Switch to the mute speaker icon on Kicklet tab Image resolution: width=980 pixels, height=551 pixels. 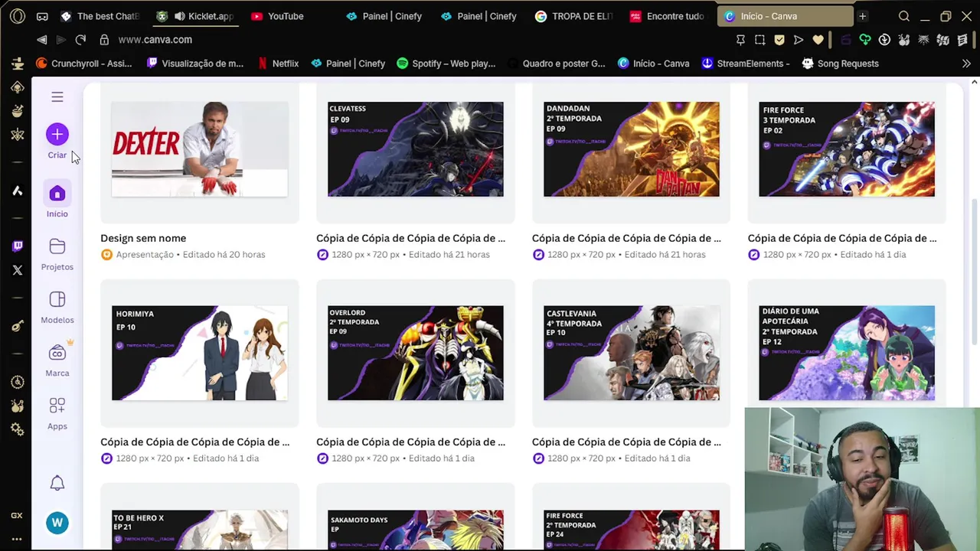point(179,16)
